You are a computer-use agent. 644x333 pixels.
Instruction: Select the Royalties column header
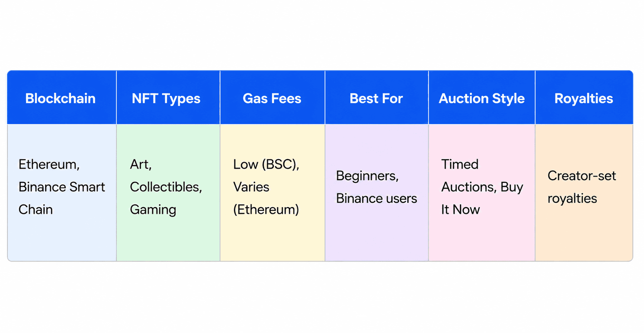584,98
